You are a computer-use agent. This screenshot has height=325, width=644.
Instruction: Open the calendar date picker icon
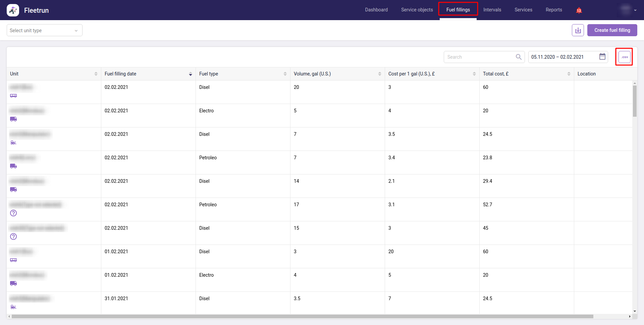point(602,57)
